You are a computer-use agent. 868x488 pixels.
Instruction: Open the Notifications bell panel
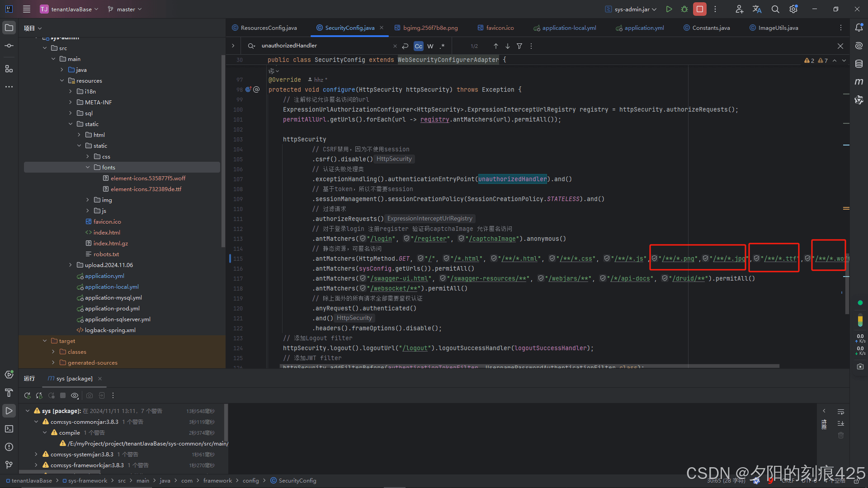click(x=859, y=28)
